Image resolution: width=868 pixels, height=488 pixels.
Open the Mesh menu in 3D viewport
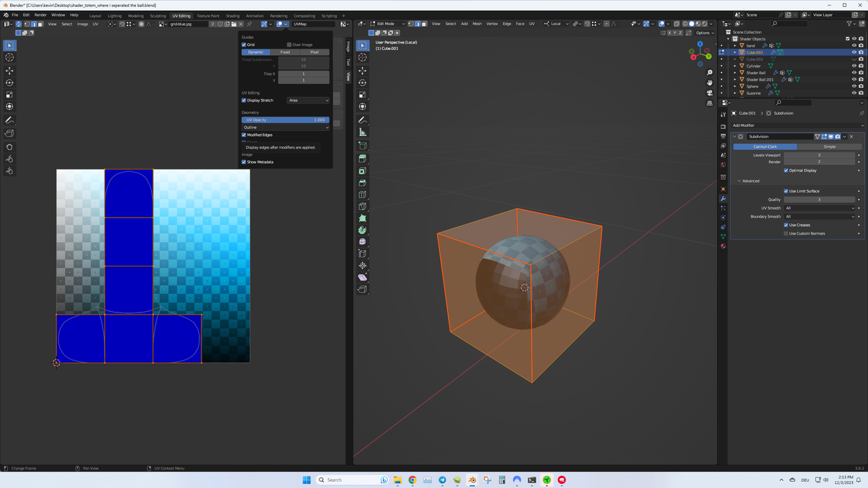coord(477,24)
